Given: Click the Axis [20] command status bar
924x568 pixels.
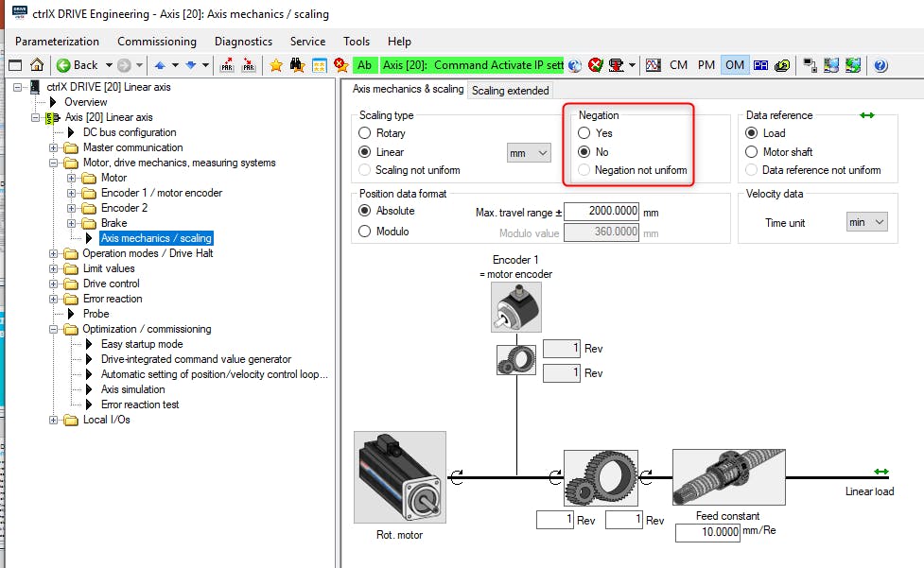Looking at the screenshot, I should [x=471, y=65].
